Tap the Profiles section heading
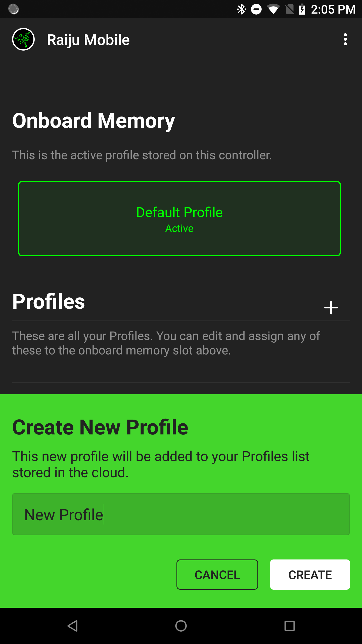362x644 pixels. (x=49, y=301)
